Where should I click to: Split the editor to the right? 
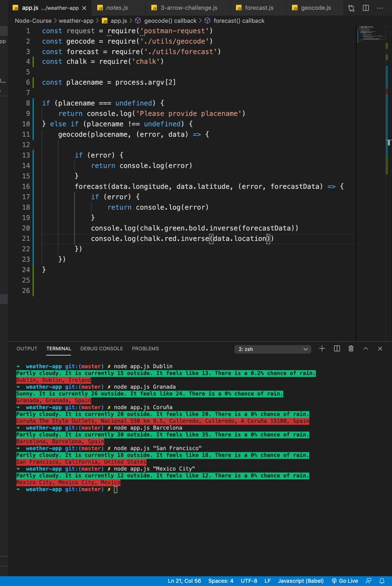(366, 8)
